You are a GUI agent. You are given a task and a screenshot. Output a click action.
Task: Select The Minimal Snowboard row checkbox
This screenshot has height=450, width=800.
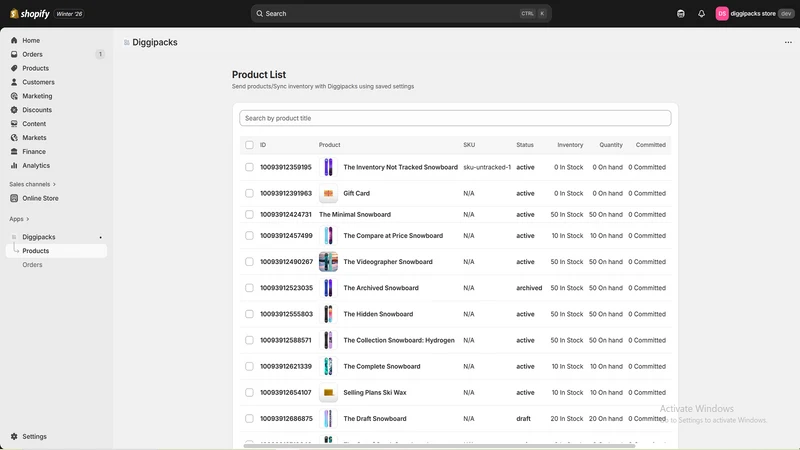click(x=249, y=214)
